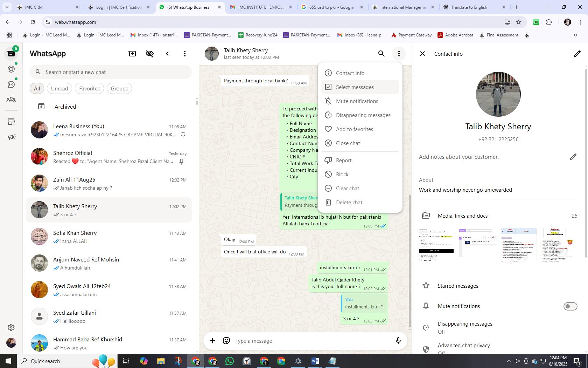Image resolution: width=588 pixels, height=368 pixels.
Task: Choose Report menu entry
Action: click(x=360, y=160)
